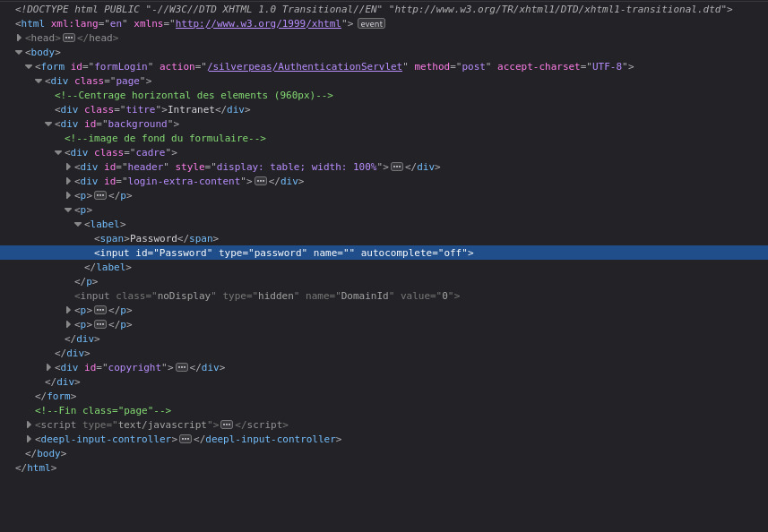
Task: Click the type="password" attribute
Action: [263, 253]
